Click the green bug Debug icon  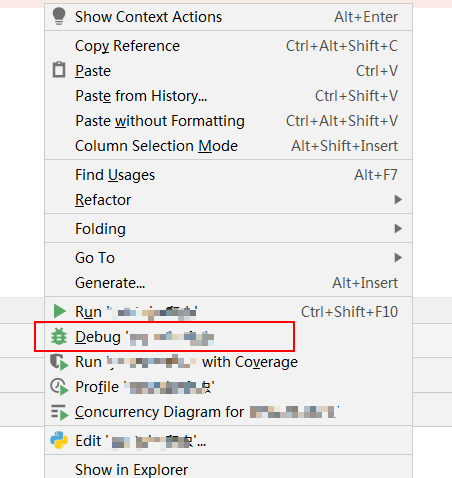coord(59,336)
